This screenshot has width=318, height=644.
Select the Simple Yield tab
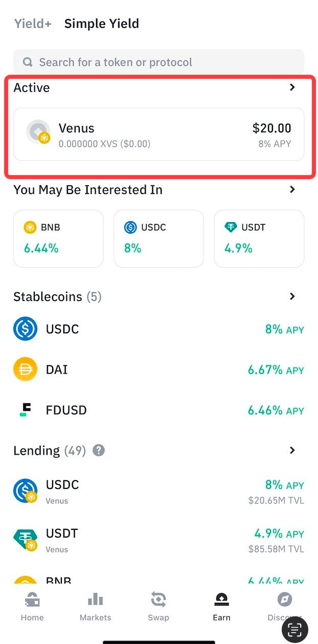[x=101, y=23]
